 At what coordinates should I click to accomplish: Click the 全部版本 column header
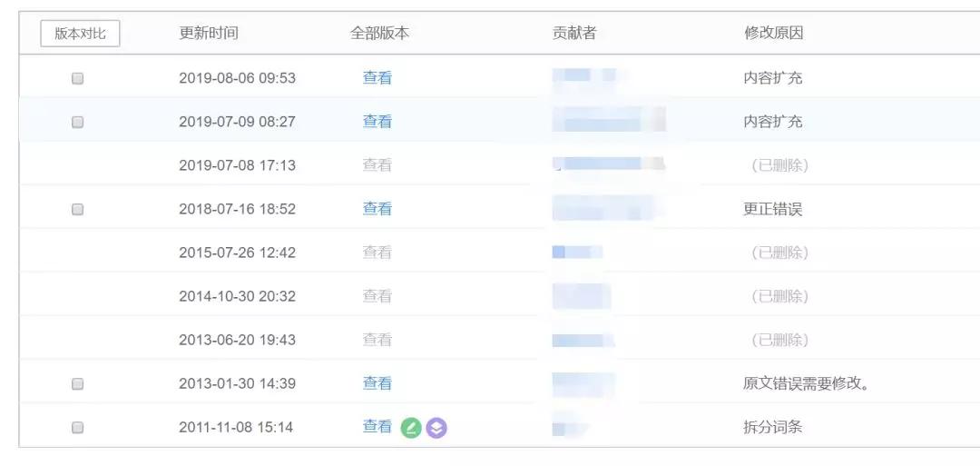point(379,34)
